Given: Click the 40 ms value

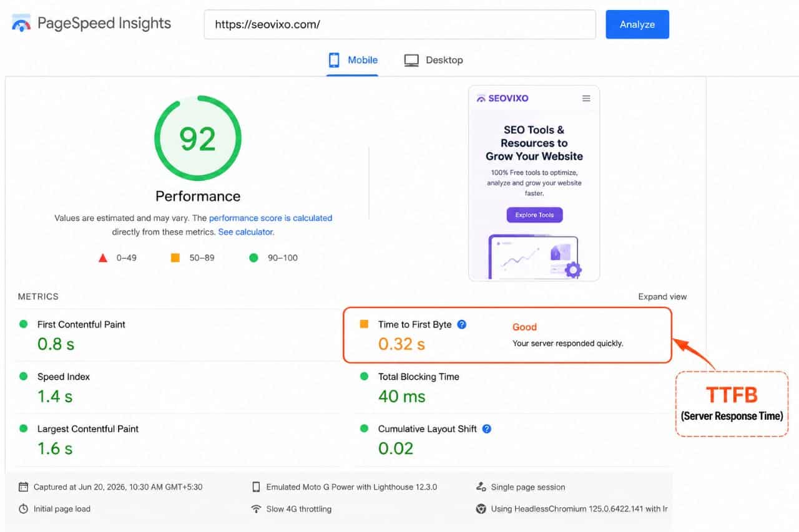Looking at the screenshot, I should tap(402, 396).
